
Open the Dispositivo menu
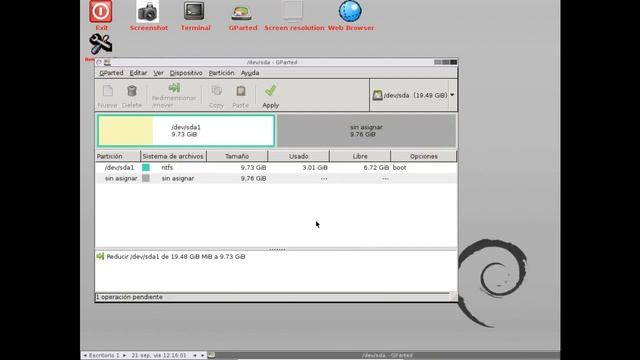coord(186,73)
